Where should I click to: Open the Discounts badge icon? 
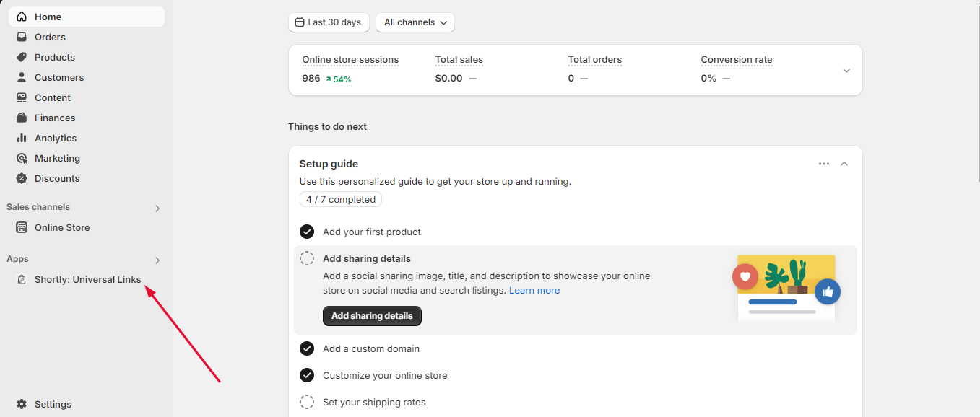point(22,178)
